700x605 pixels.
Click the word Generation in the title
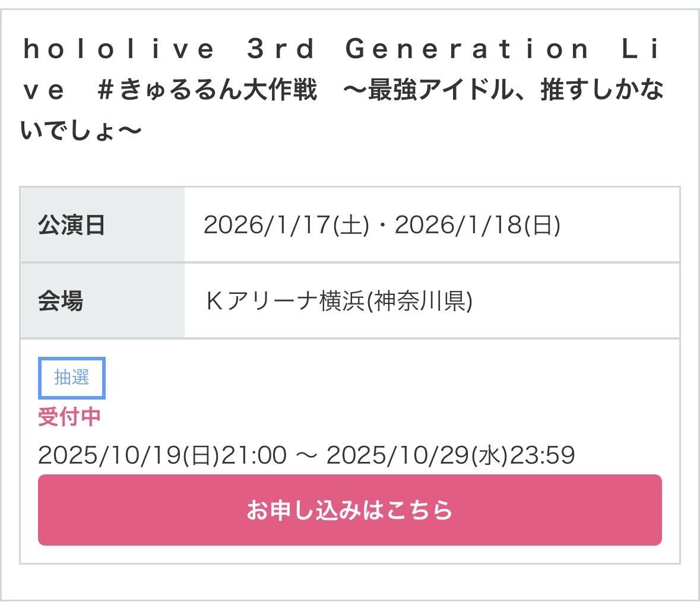click(x=467, y=49)
